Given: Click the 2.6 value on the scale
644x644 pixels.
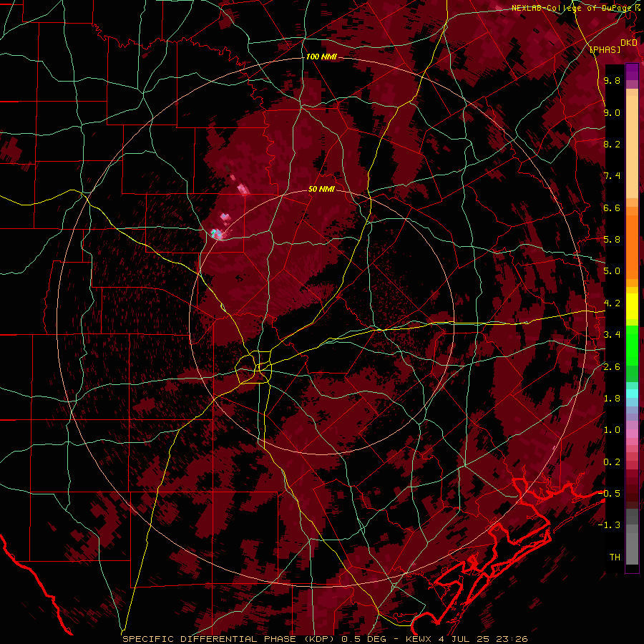Looking at the screenshot, I should pos(612,367).
